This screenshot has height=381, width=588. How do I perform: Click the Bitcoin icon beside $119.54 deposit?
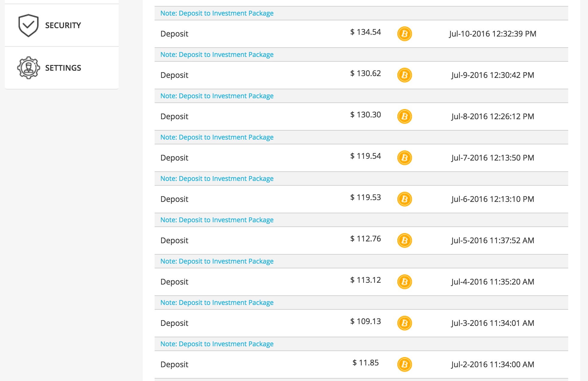click(404, 158)
